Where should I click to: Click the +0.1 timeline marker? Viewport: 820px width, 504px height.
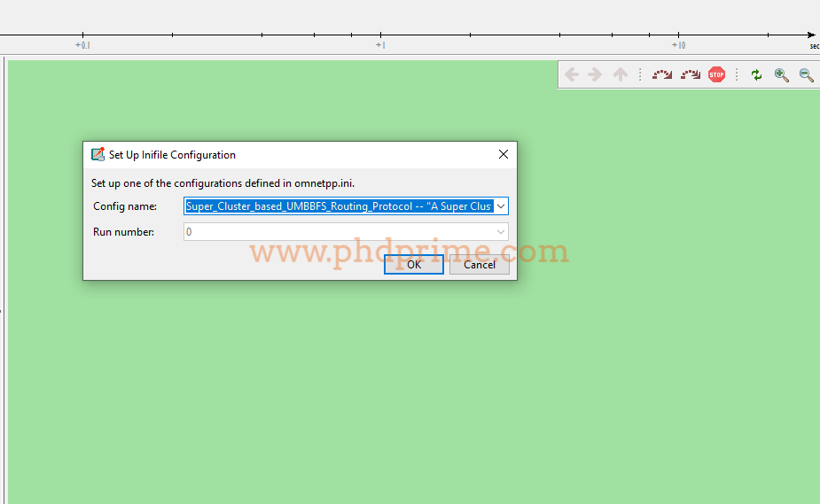82,45
